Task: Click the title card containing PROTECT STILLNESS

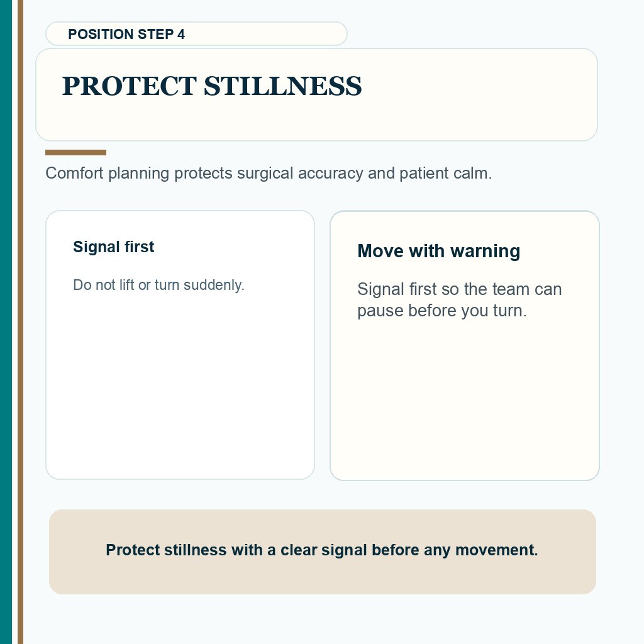Action: [x=316, y=94]
